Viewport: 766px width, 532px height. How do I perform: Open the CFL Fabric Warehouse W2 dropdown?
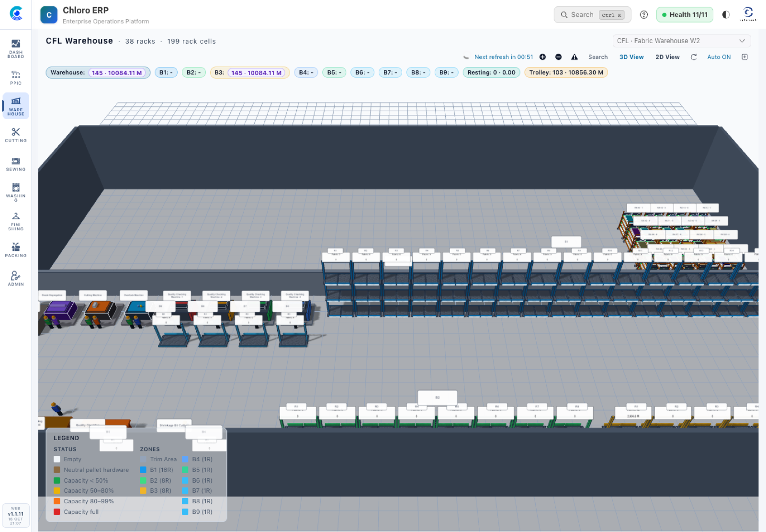682,41
